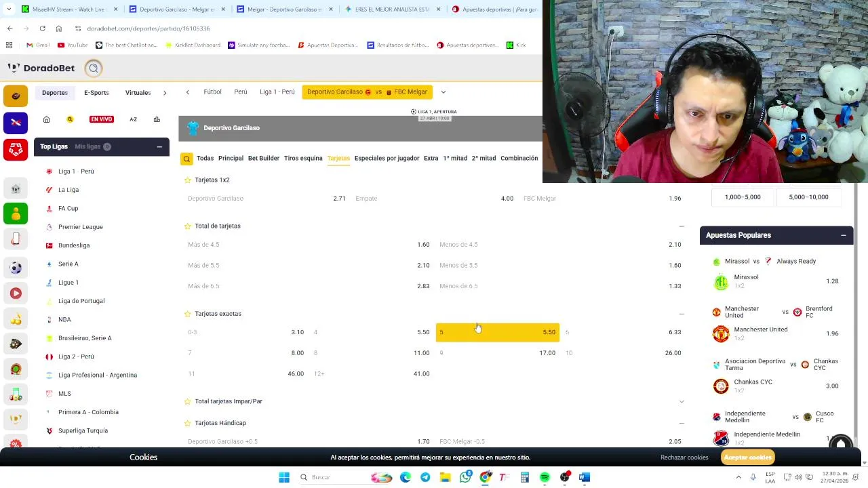Screen dimensions: 868x488
Task: Bet on exactly 5 tarjetas at 5.50
Action: [498, 332]
